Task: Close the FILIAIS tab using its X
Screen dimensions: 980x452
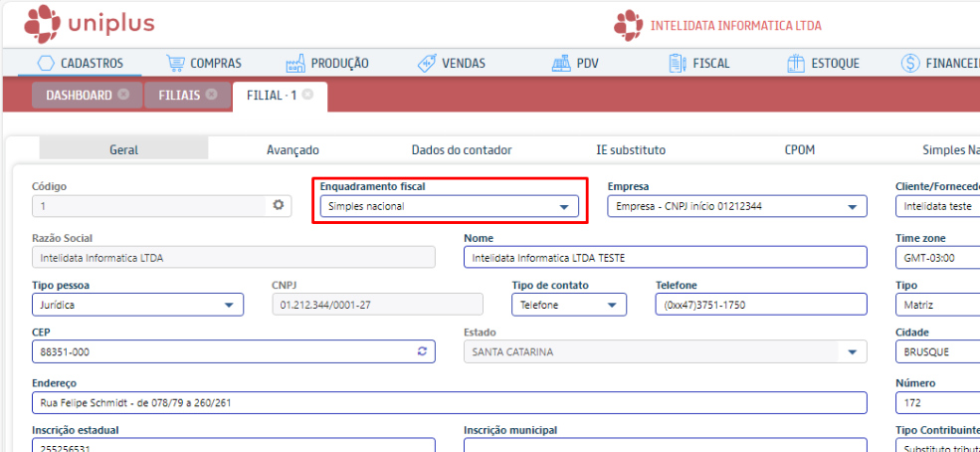Action: [x=211, y=95]
